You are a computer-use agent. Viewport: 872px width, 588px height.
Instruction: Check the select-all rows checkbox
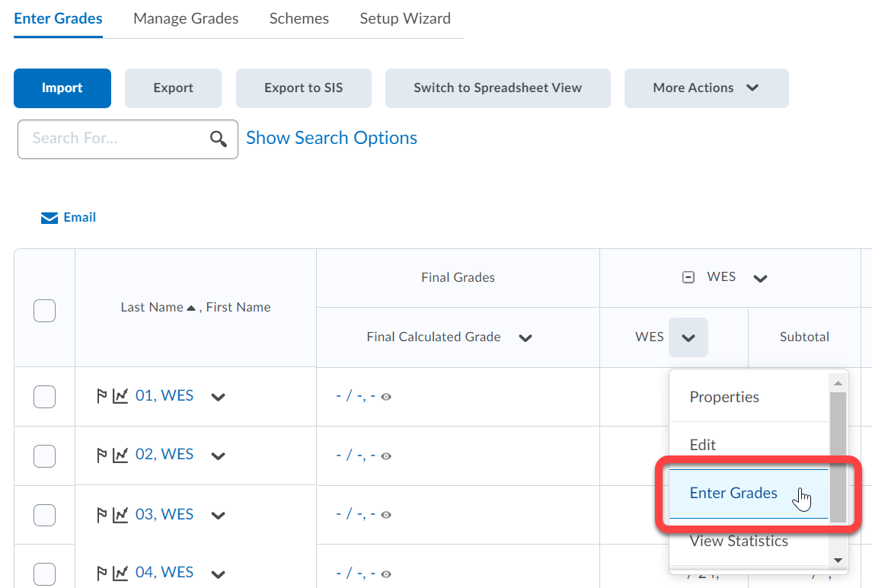44,311
